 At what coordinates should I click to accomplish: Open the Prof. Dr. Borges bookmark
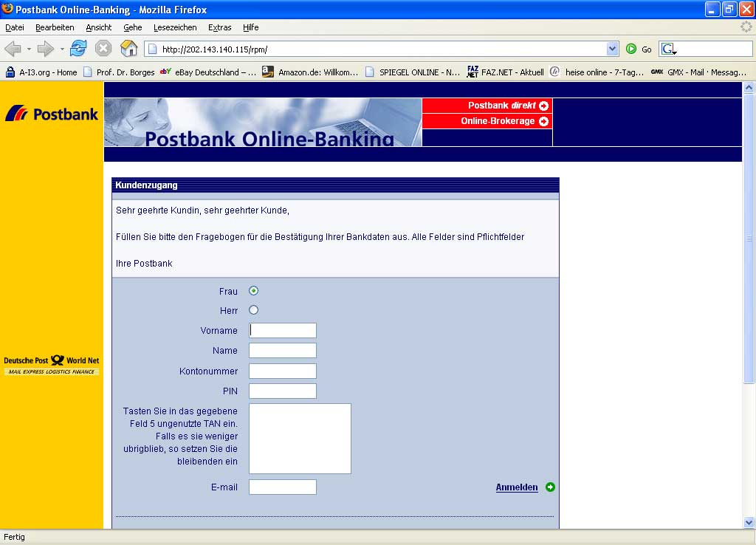coord(119,72)
